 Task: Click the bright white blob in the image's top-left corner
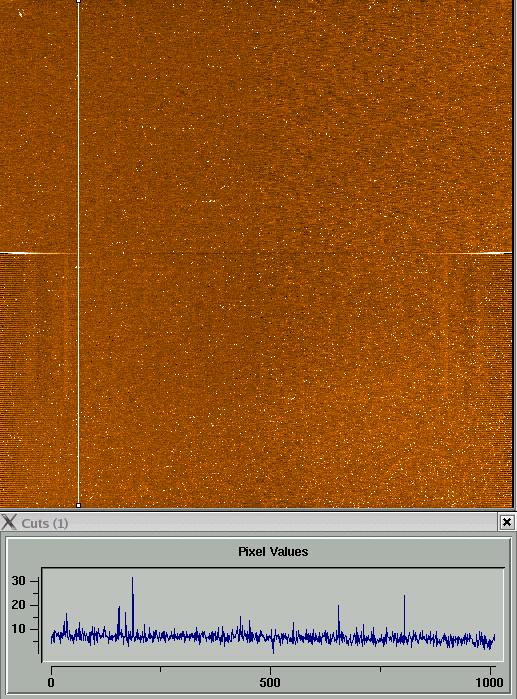[20, 14]
